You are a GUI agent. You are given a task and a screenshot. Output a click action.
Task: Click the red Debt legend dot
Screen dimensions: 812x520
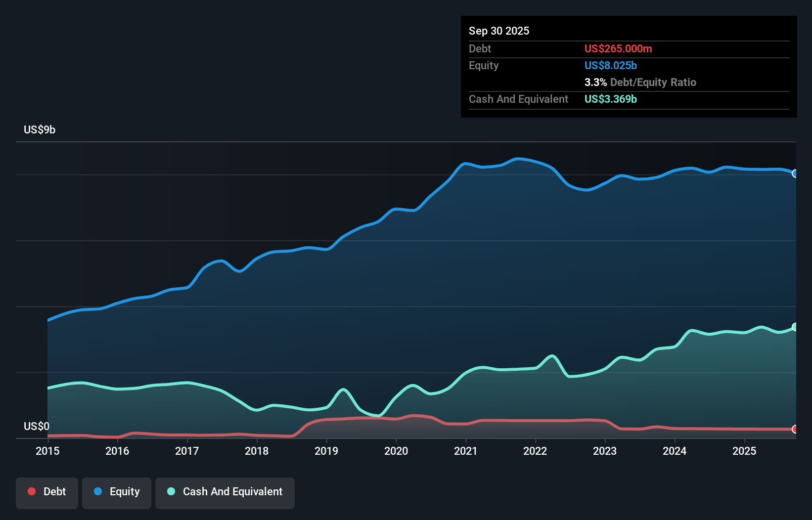[x=32, y=491]
